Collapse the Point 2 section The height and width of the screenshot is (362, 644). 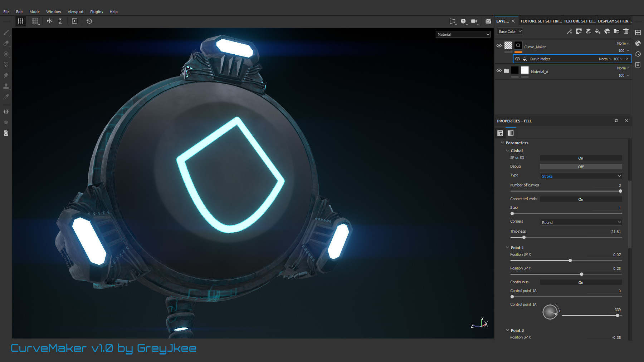507,330
